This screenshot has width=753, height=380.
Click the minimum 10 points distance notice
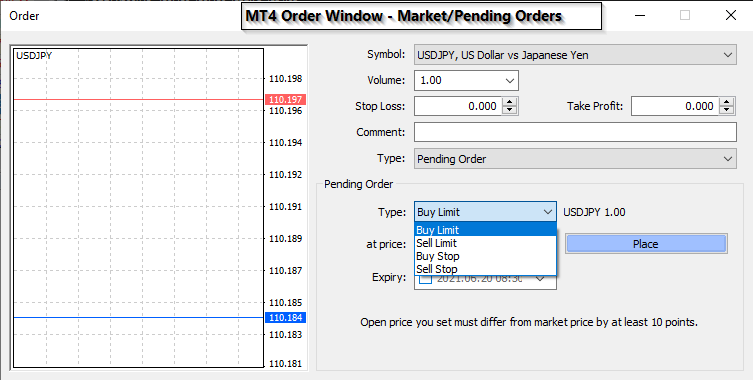[529, 322]
